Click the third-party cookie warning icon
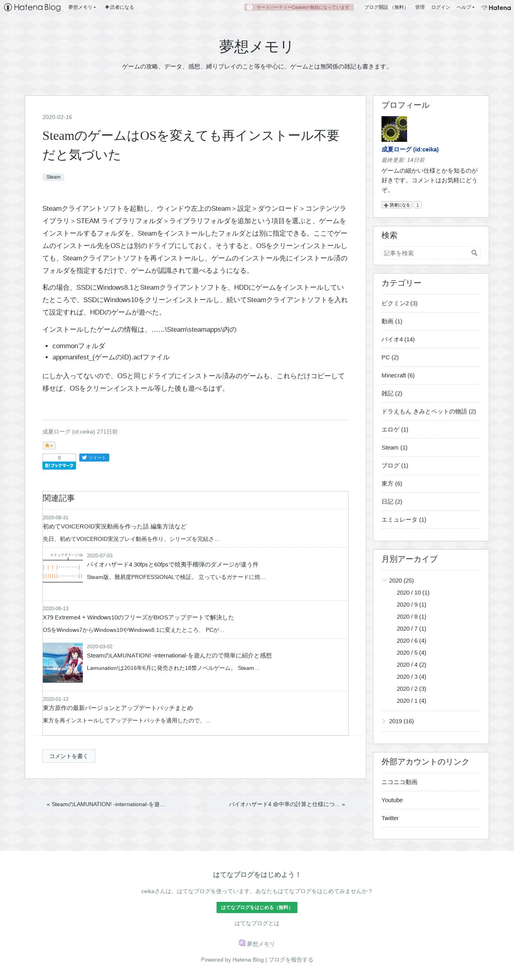Screen dimensions: 514x980 point(250,7)
